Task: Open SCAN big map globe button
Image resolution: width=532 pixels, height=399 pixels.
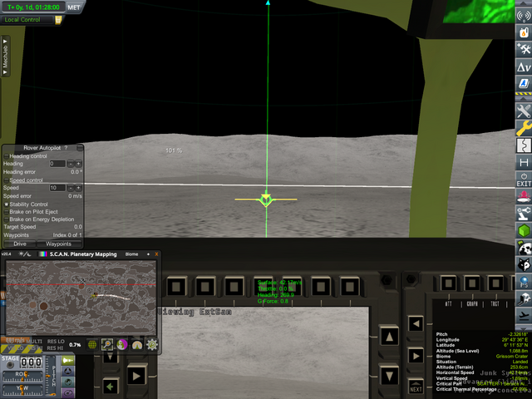Action: coord(92,345)
